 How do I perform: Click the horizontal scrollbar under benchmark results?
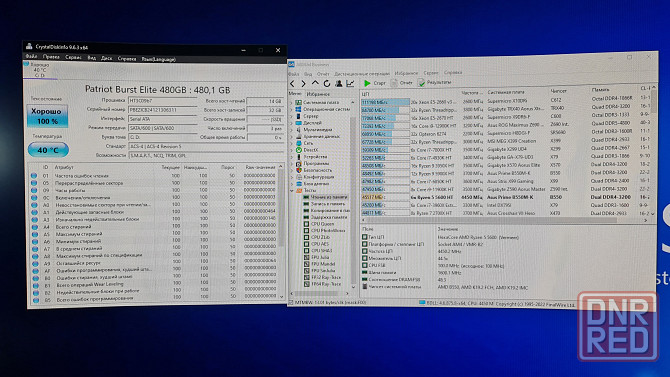[504, 220]
